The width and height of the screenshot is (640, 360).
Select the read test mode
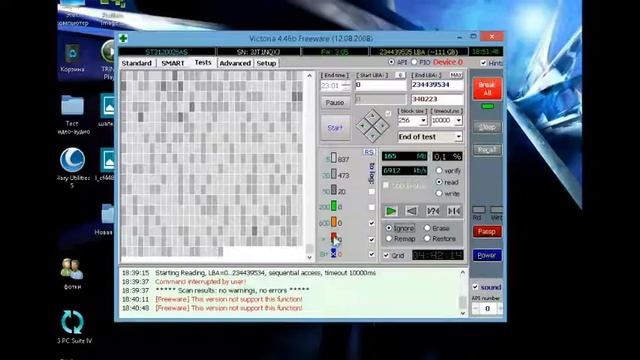[439, 182]
